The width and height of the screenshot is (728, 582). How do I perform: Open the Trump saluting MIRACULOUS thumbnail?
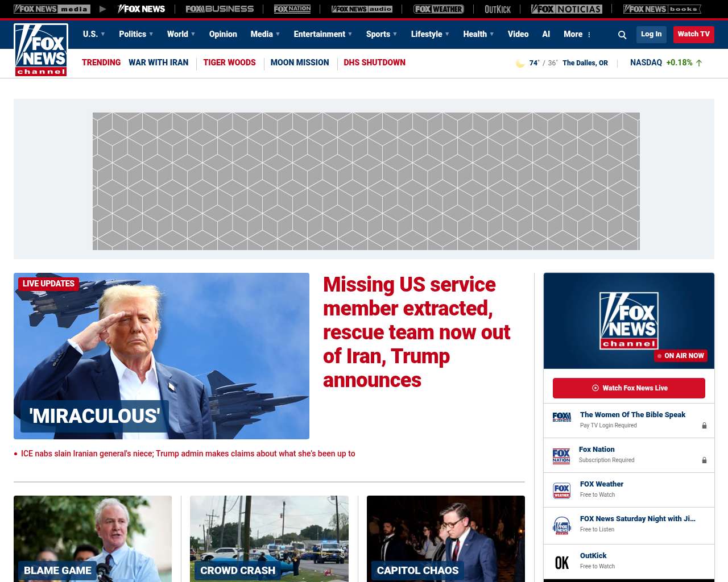[x=162, y=356]
